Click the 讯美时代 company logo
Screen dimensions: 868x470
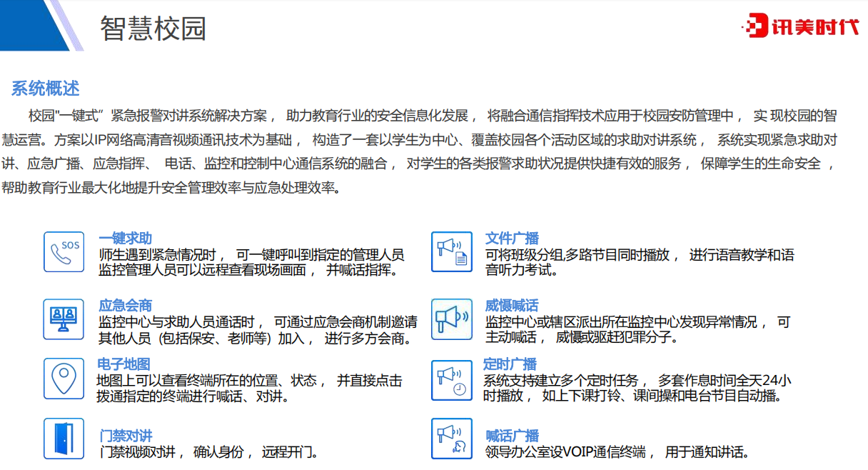tap(799, 27)
